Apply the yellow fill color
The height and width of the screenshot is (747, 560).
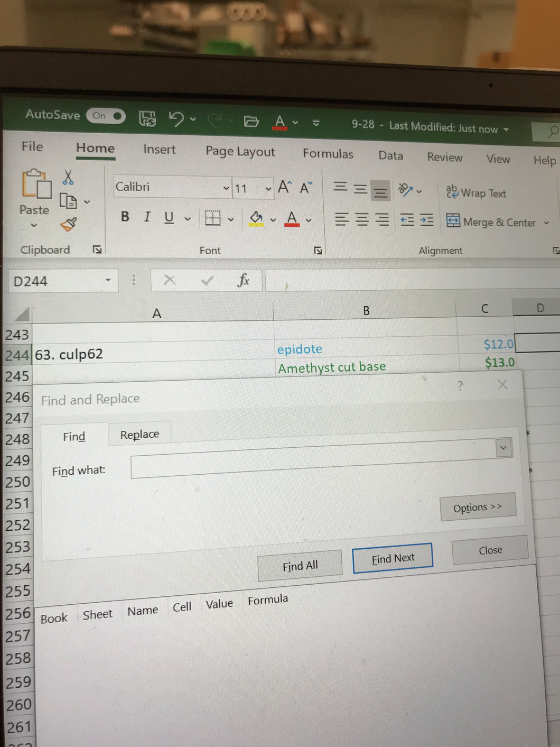click(256, 218)
